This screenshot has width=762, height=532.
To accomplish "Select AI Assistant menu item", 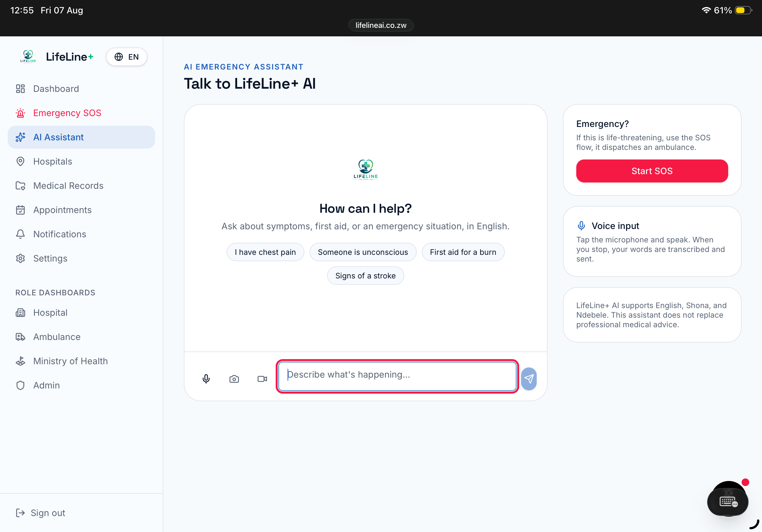I will tap(81, 137).
